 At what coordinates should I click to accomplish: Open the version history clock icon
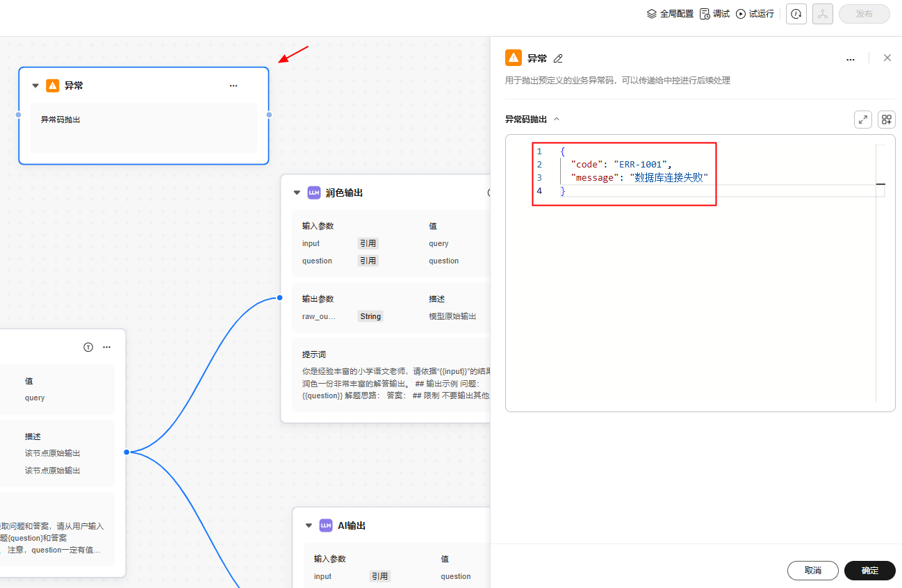click(x=796, y=14)
